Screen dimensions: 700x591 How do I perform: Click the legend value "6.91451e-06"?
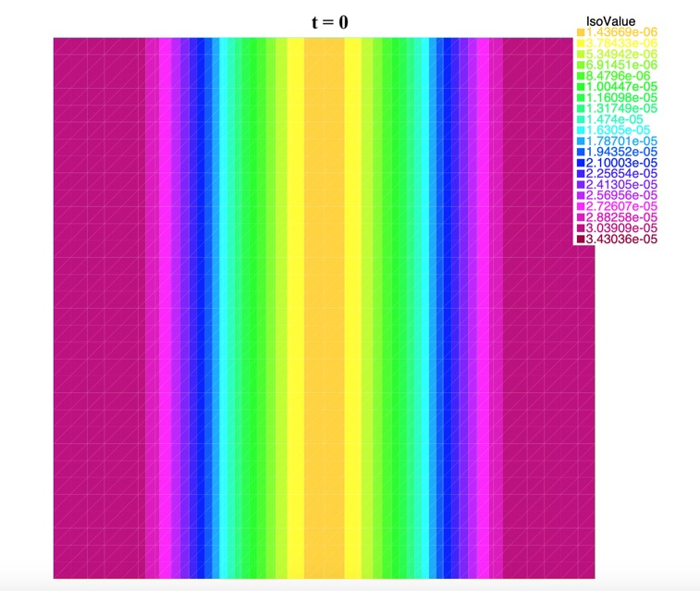click(x=621, y=65)
